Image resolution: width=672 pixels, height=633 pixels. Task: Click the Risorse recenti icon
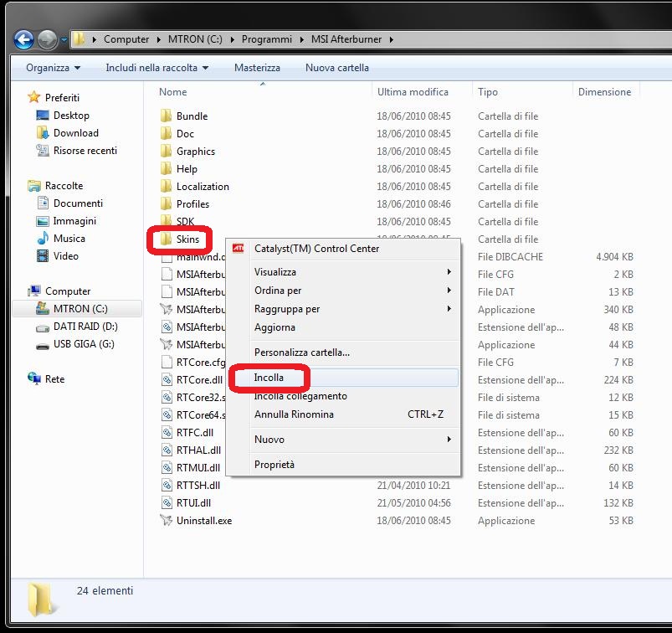point(43,150)
